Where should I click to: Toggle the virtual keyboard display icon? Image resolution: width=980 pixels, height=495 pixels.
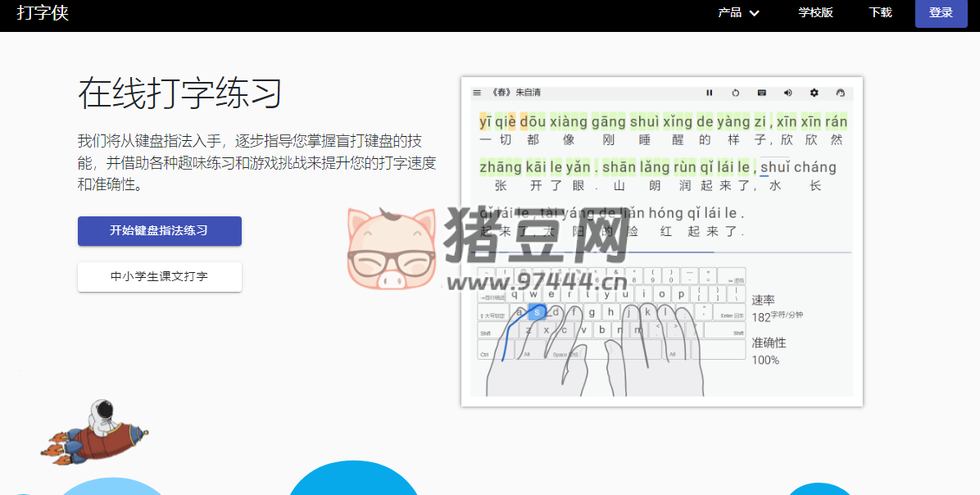click(761, 93)
